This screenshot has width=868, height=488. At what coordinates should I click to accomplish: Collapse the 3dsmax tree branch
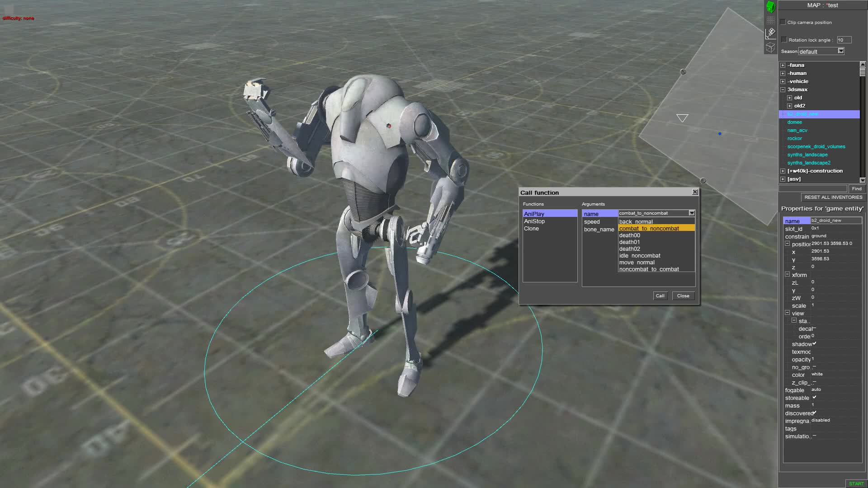(783, 89)
